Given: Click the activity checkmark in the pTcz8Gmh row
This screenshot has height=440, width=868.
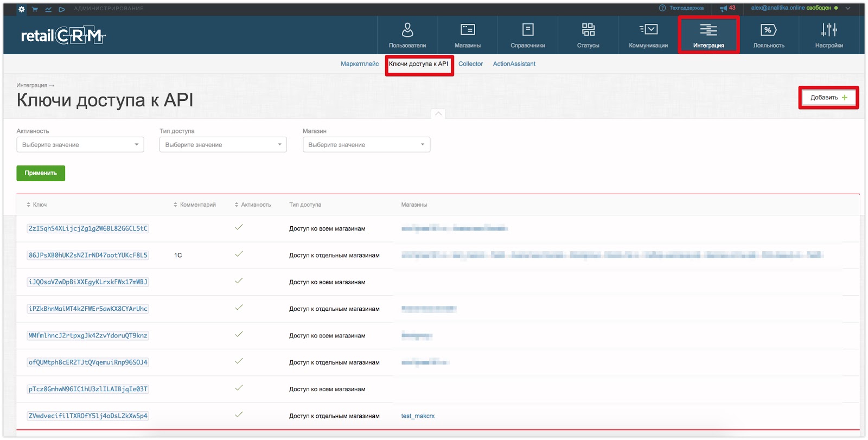Looking at the screenshot, I should click(x=239, y=388).
